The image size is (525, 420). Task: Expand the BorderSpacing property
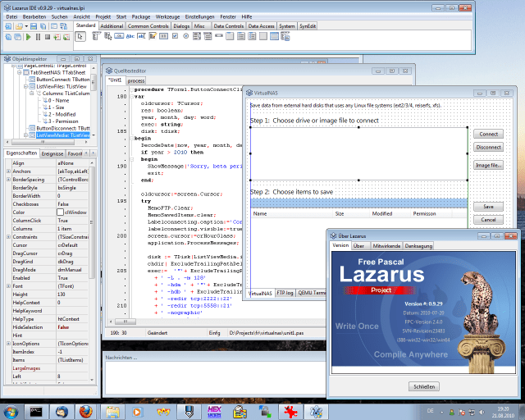8,179
